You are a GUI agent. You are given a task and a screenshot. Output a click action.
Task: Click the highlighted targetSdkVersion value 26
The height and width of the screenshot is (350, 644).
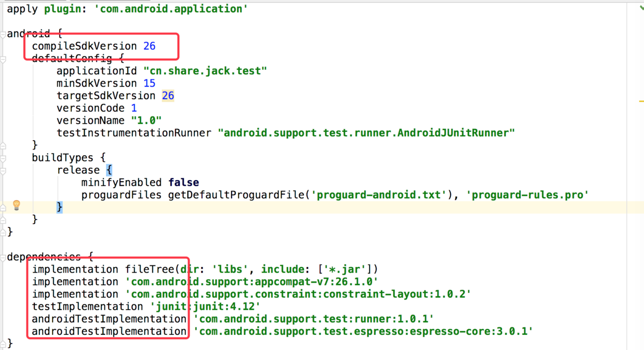[168, 96]
